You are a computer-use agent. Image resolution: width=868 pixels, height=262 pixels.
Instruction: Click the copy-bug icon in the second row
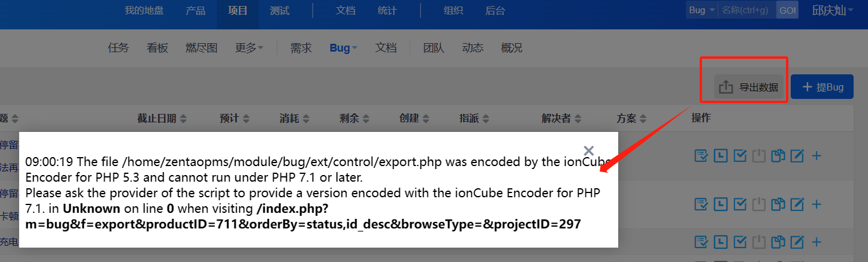click(778, 204)
